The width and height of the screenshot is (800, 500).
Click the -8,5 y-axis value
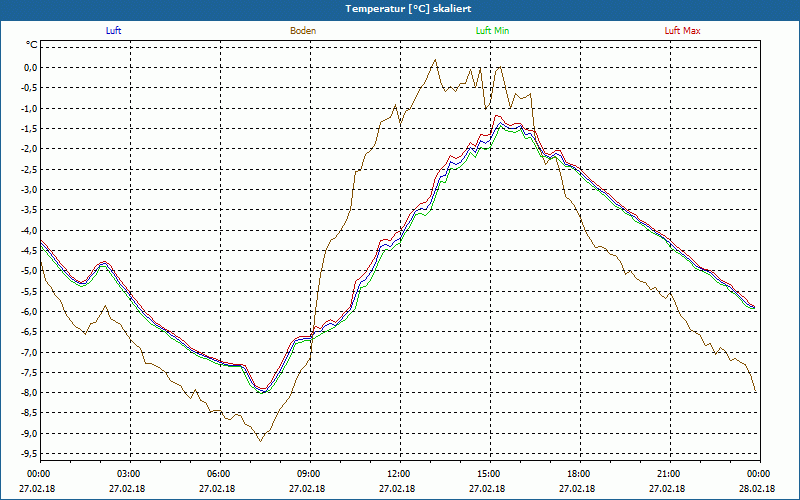(29, 413)
